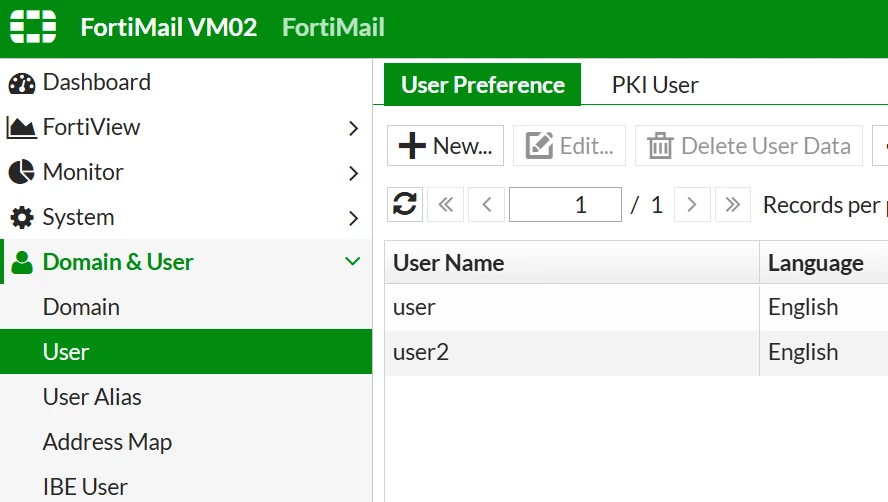Sort by the Language column header
This screenshot has height=502, width=888.
(824, 262)
